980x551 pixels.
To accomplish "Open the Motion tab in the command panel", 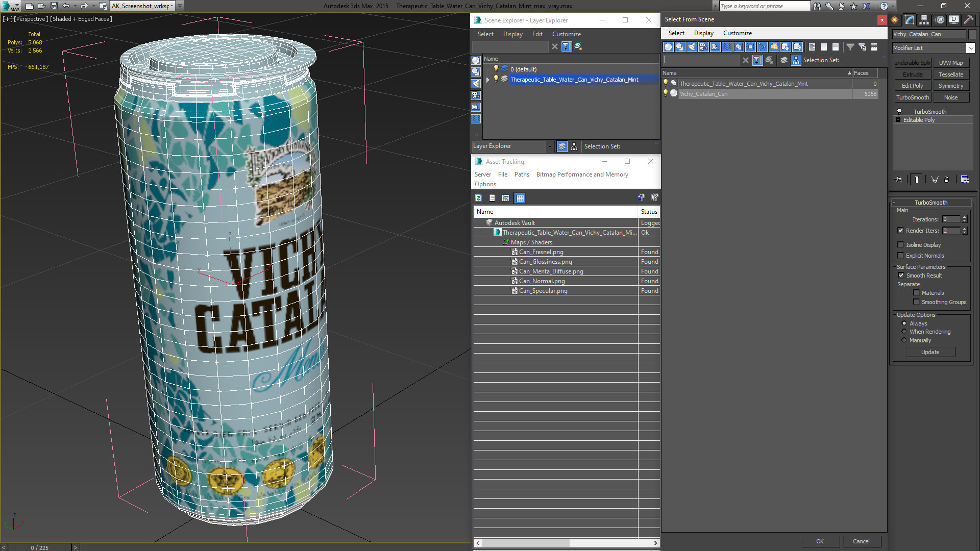I will coord(939,20).
